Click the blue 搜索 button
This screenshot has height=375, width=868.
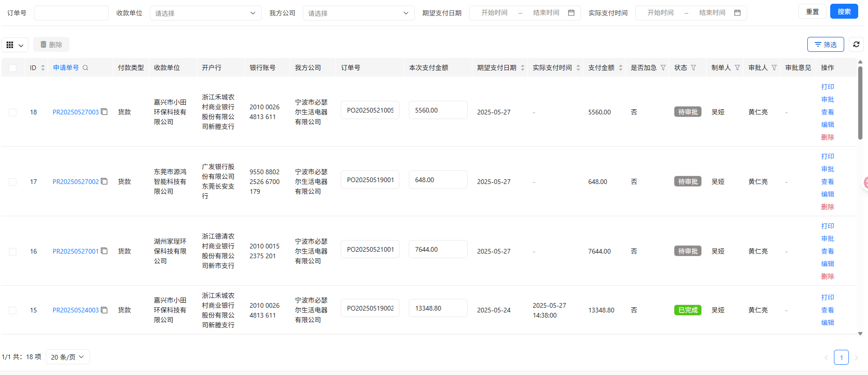coord(844,11)
